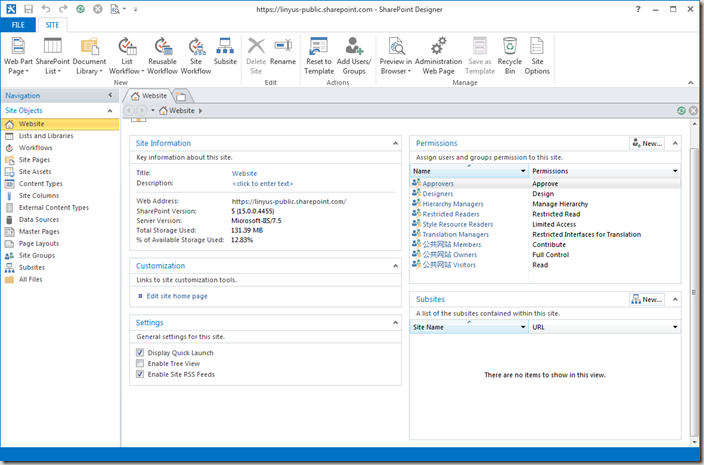The image size is (704, 465).
Task: Click Reset to Template icon
Action: pos(319,56)
